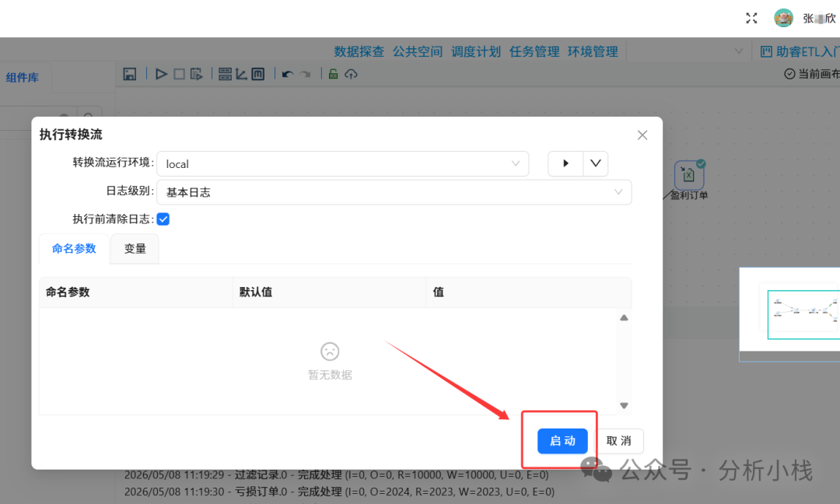
Task: Click the green unlock icon
Action: 333,74
